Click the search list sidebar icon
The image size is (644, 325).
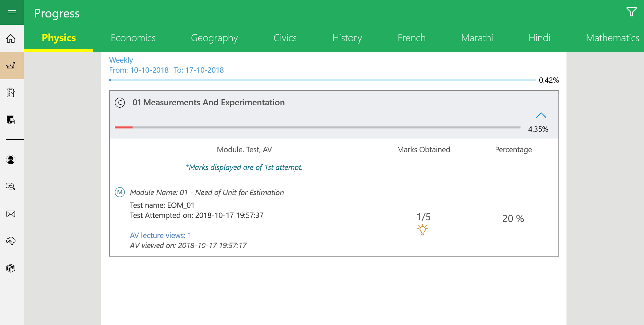point(11,186)
